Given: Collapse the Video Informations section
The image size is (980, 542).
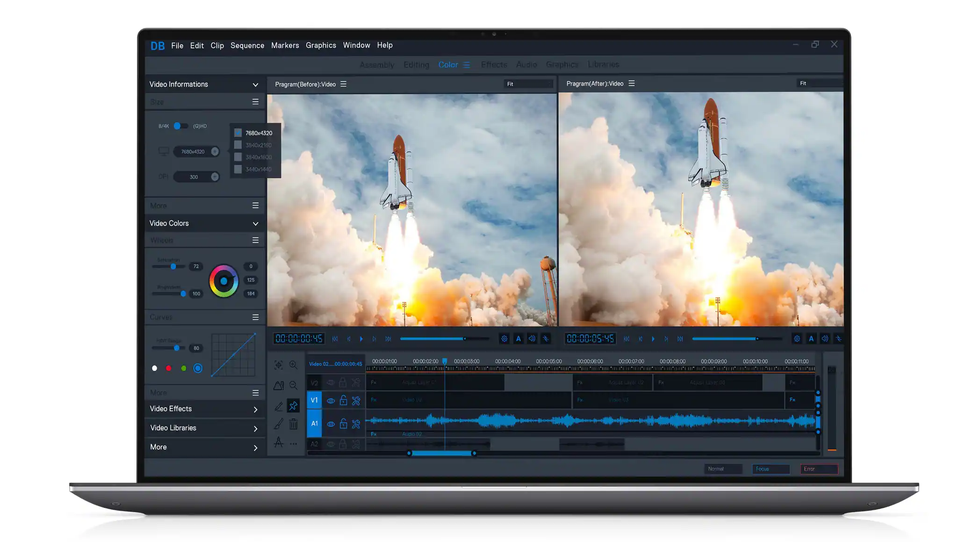Looking at the screenshot, I should coord(255,85).
